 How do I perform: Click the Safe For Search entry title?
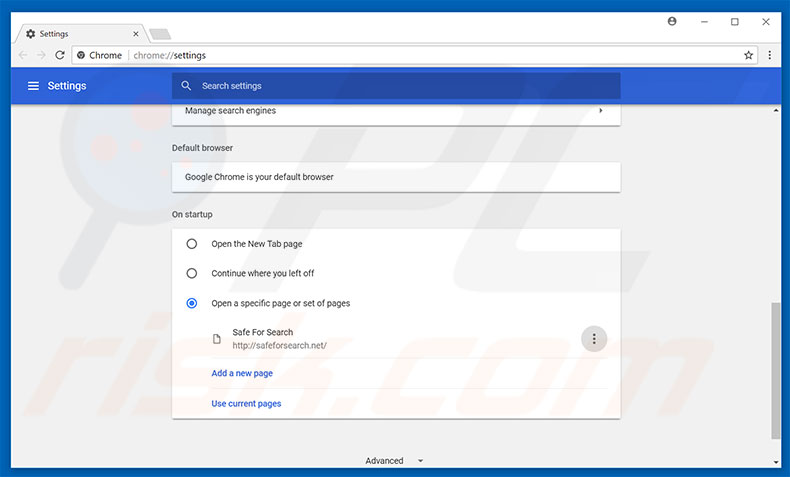[x=262, y=332]
